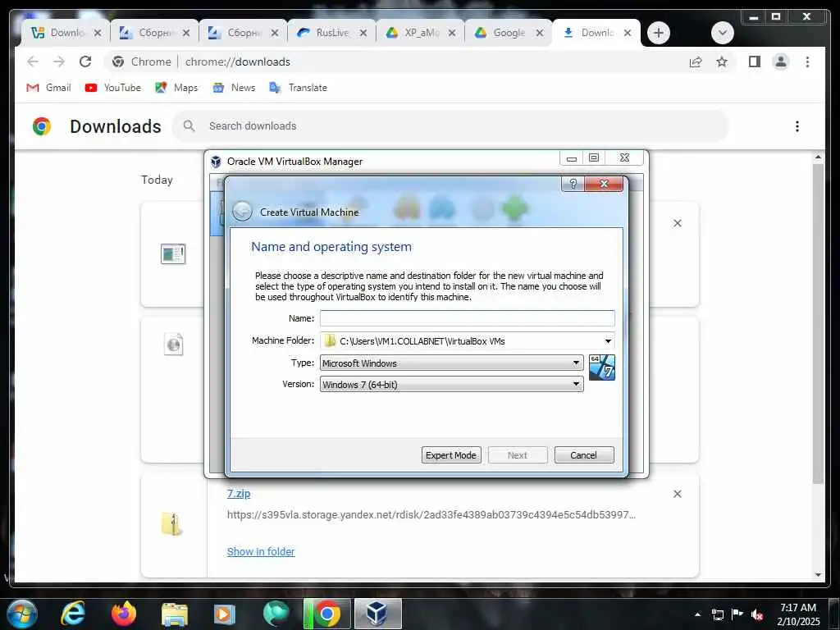Launch Internet Explorer from taskbar
This screenshot has width=840, height=630.
[x=72, y=614]
